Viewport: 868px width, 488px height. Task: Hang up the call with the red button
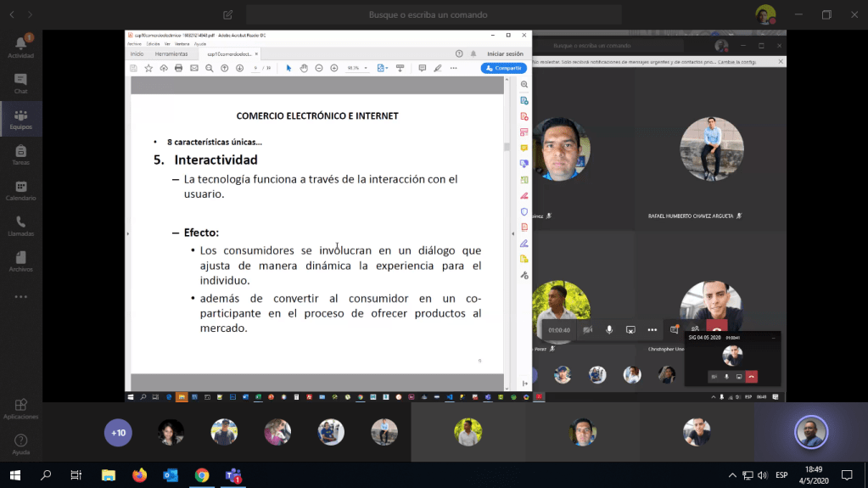[x=717, y=330]
